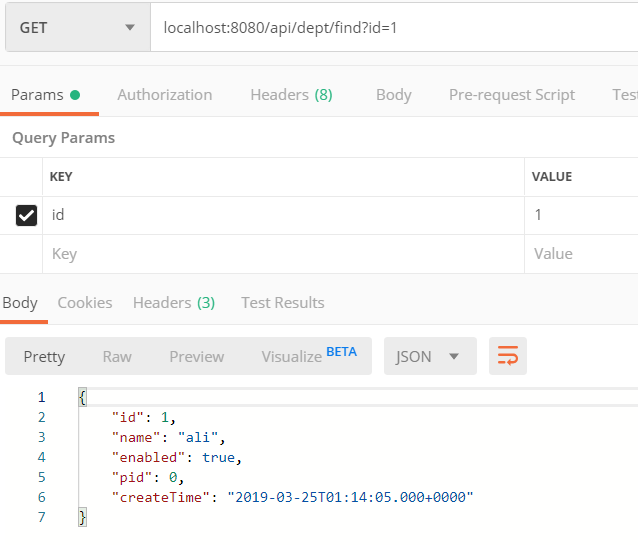Open the GET method dropdown
The height and width of the screenshot is (545, 638).
pos(76,28)
